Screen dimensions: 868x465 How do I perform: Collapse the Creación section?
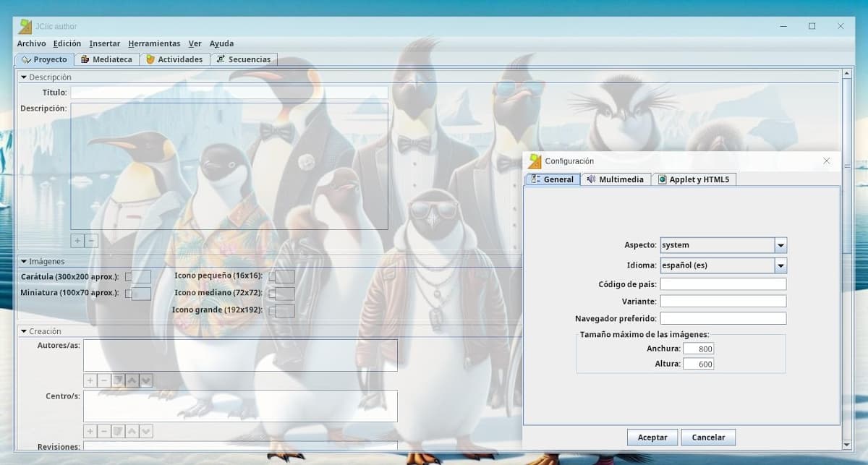24,331
